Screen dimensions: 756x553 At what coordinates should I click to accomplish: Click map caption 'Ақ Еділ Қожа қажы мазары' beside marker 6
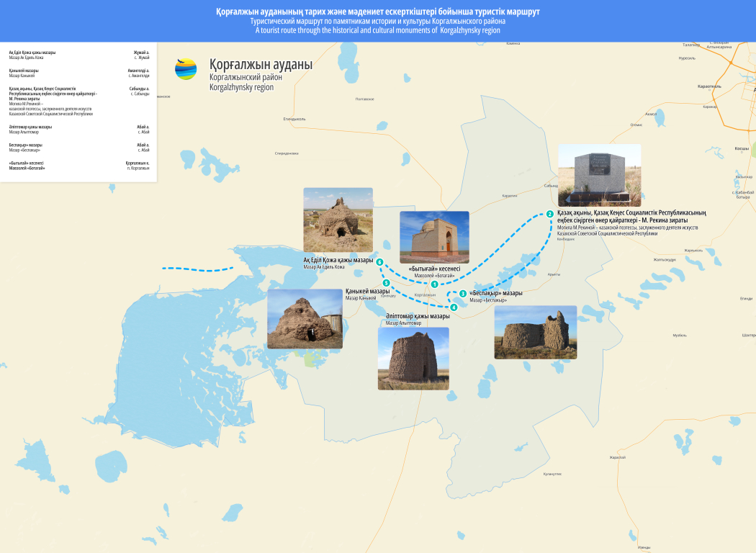pyautogui.click(x=338, y=261)
